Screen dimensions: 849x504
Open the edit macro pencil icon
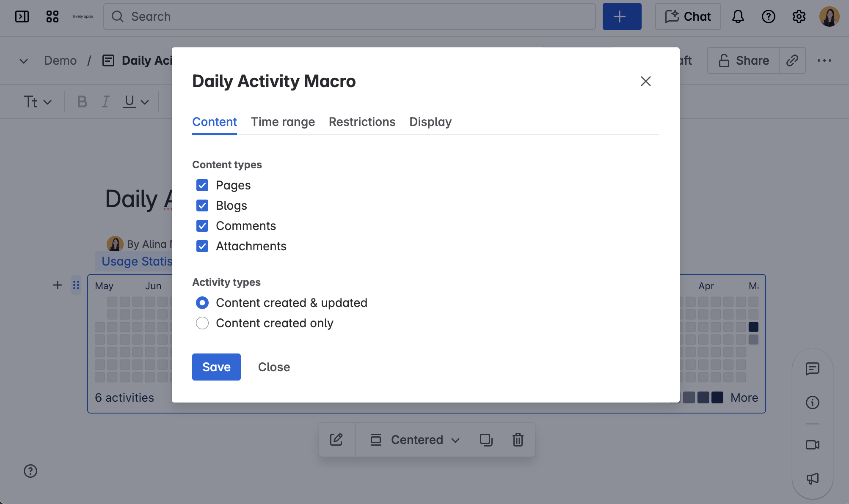[x=336, y=440]
